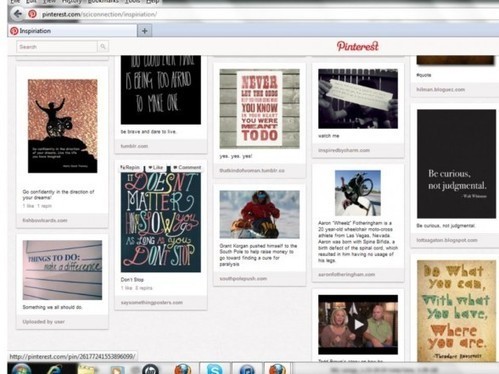Comment on the Don't Stop pin
Image resolution: width=499 pixels, height=374 pixels.
(x=187, y=167)
